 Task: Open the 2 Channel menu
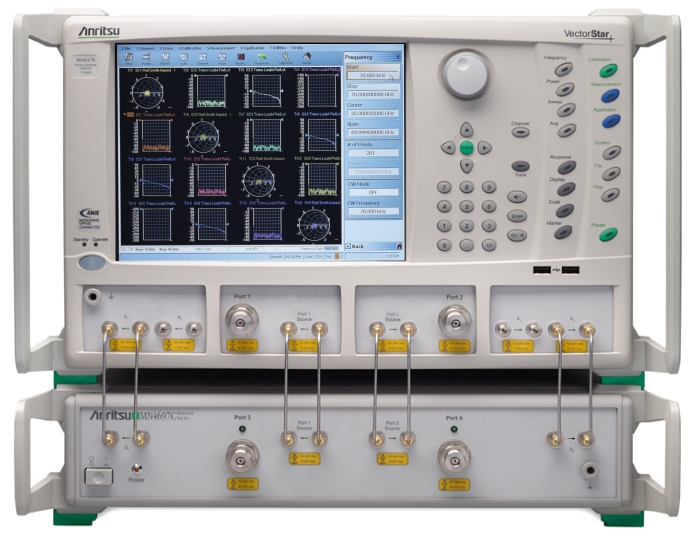(144, 48)
